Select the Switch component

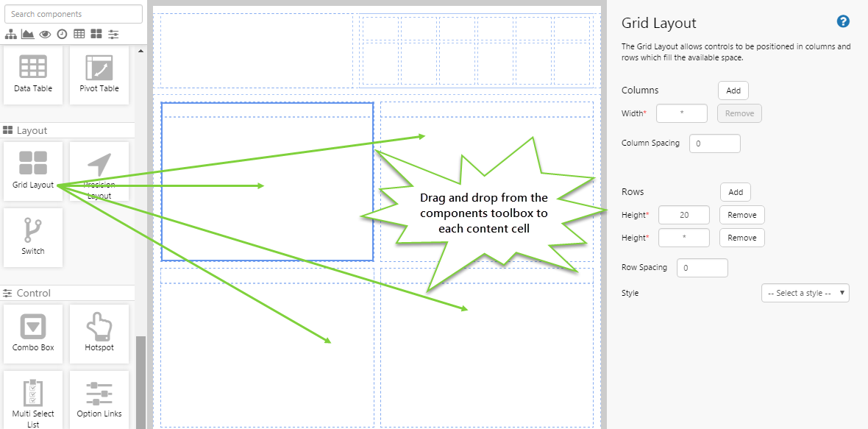33,237
